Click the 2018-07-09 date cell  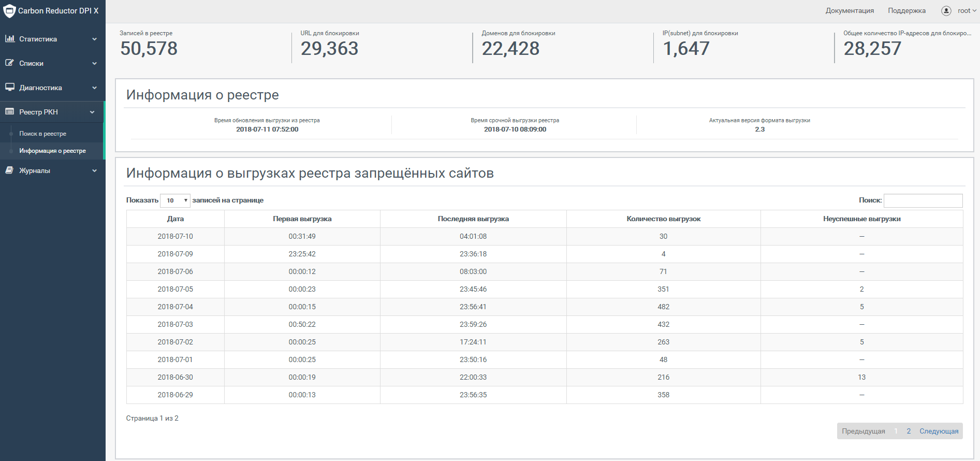pyautogui.click(x=175, y=254)
